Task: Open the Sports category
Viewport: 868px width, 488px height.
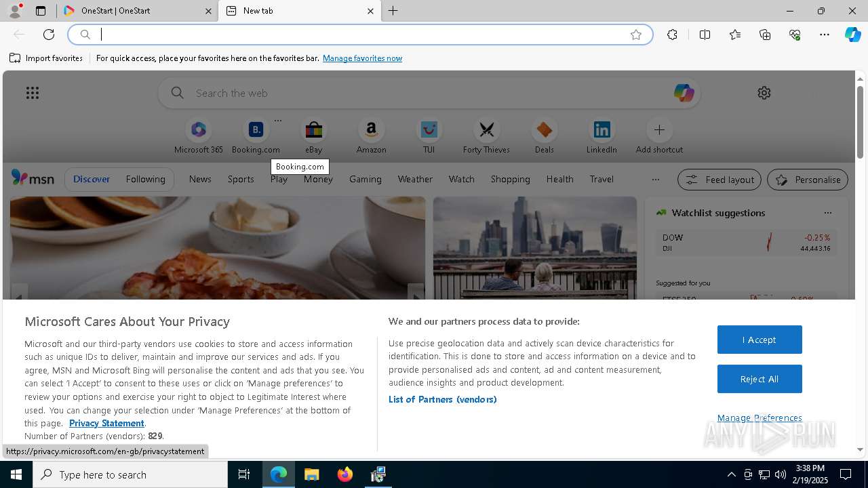Action: 241,179
